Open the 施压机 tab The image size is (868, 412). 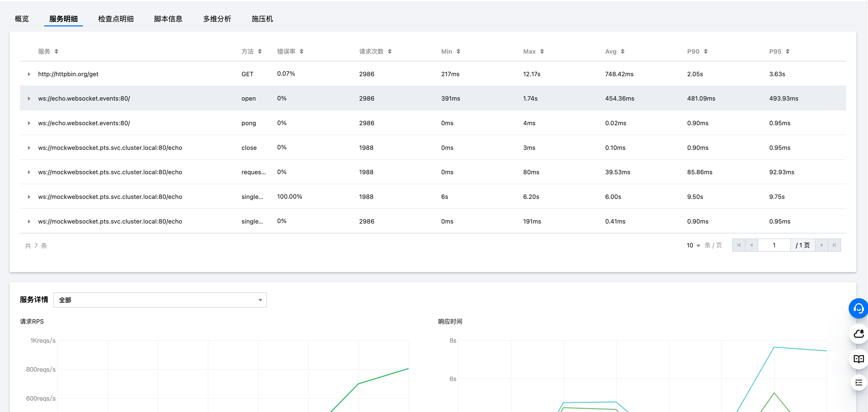[262, 19]
